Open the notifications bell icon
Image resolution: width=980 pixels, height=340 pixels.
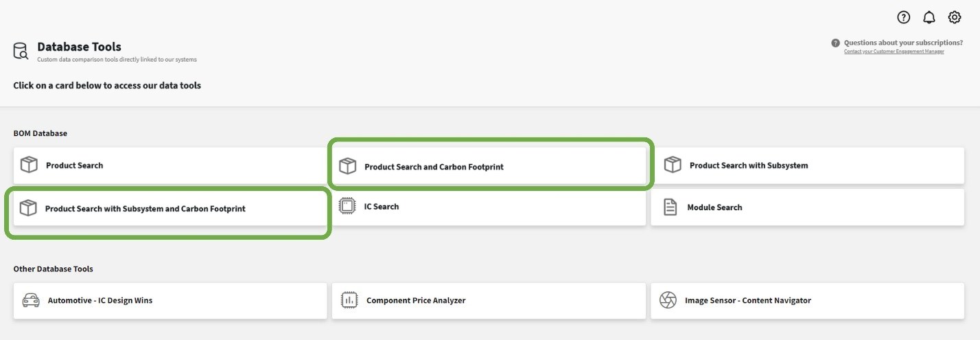tap(929, 17)
